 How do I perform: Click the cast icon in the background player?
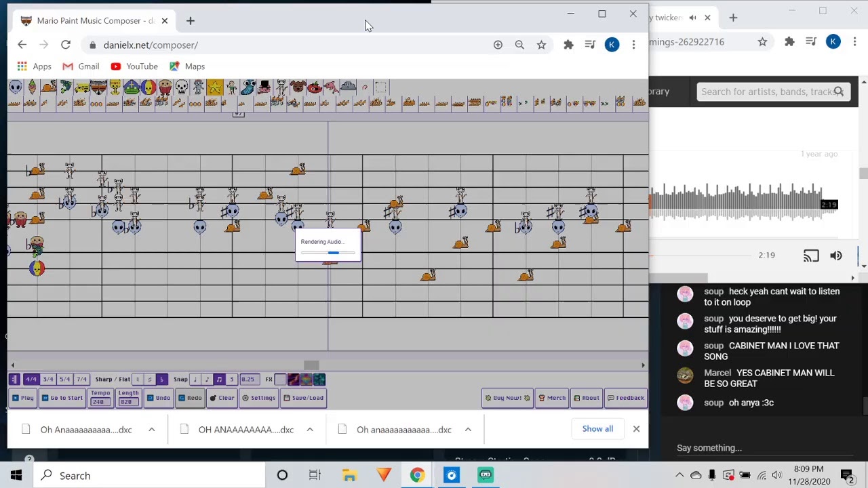coord(811,256)
